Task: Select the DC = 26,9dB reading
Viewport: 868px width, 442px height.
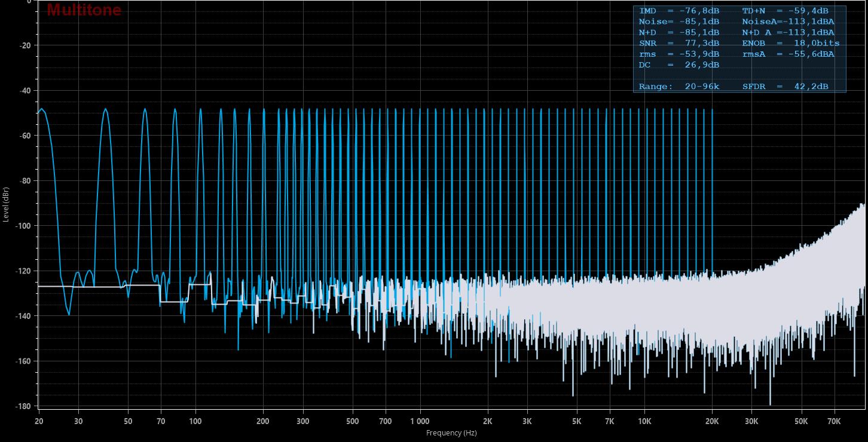Action: (679, 65)
